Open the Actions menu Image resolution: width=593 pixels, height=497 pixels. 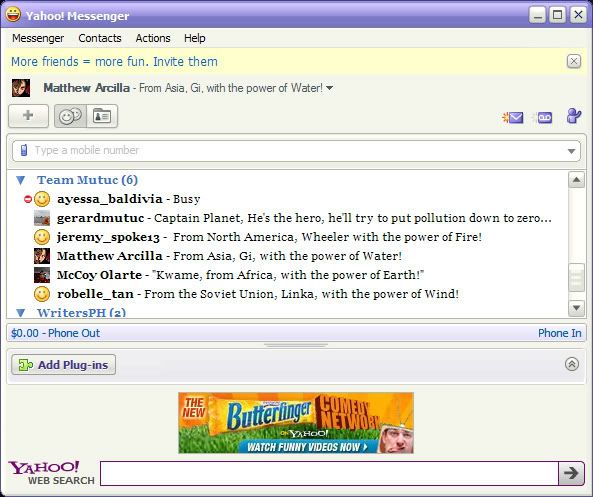[x=153, y=38]
